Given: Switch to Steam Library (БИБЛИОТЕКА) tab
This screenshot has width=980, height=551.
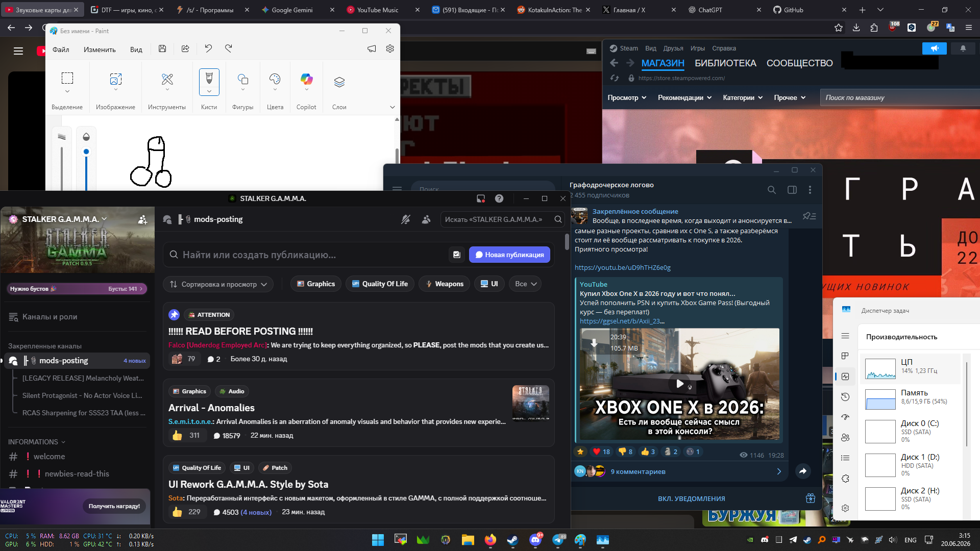Looking at the screenshot, I should pyautogui.click(x=725, y=63).
